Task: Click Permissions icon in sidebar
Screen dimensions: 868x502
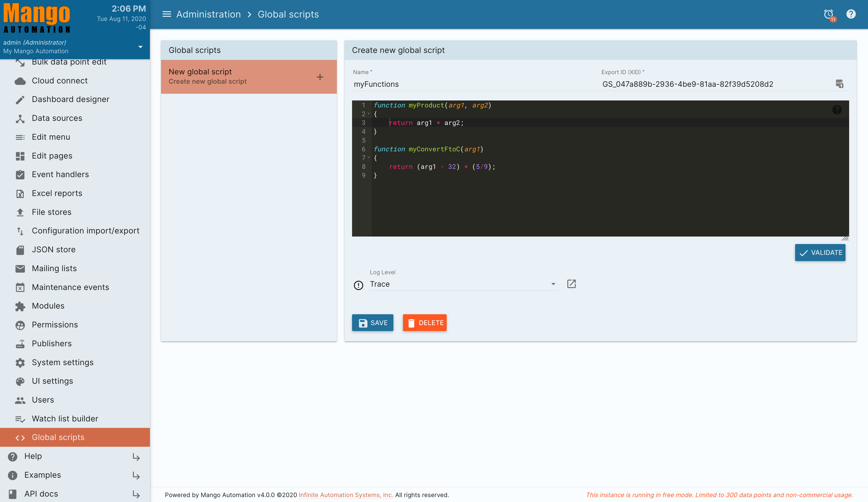Action: click(x=20, y=325)
